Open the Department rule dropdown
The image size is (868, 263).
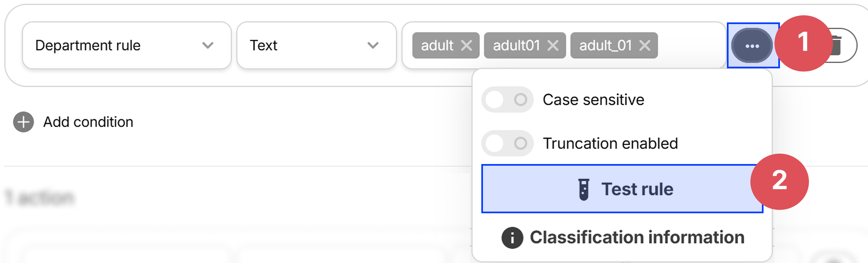pos(126,45)
